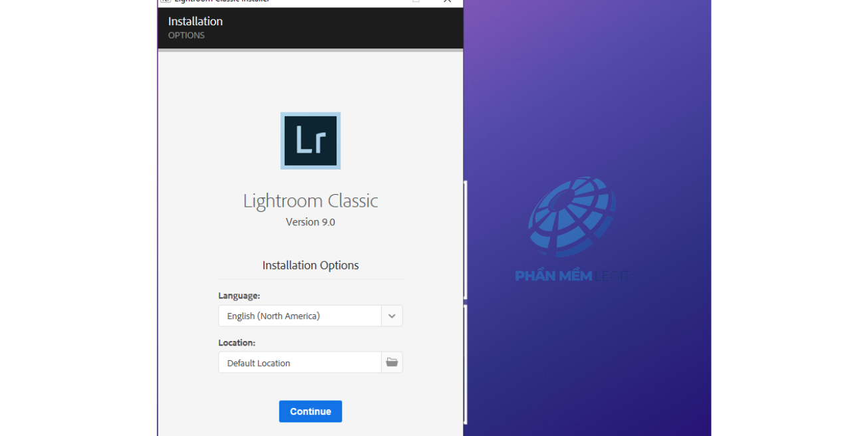This screenshot has width=868, height=436.
Task: Click the folder browse icon for Location
Action: tap(392, 362)
